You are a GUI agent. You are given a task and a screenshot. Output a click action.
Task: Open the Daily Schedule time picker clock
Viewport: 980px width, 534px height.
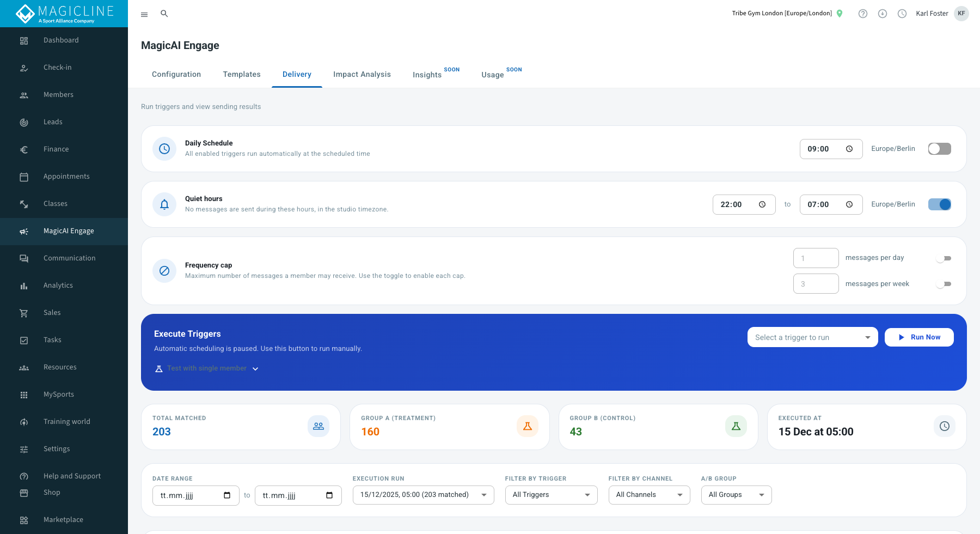849,149
